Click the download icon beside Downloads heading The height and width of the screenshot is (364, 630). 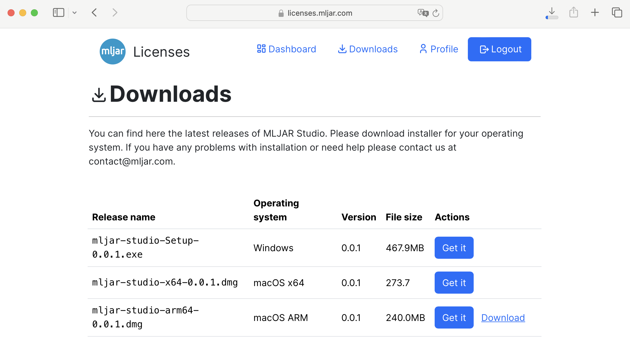(99, 95)
